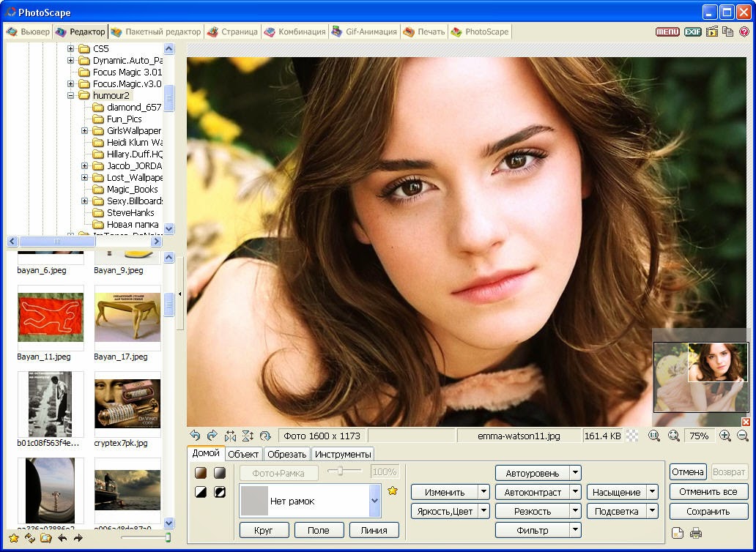Click the red MENU icon
Screen dimensions: 756x552
click(667, 31)
